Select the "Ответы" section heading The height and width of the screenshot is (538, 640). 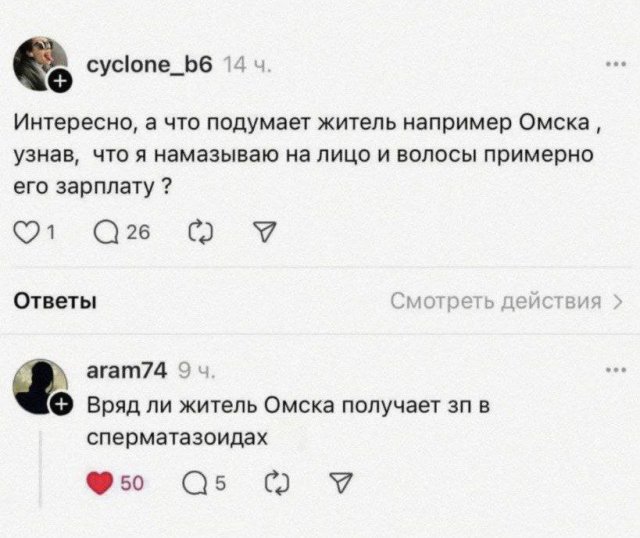[x=55, y=302]
